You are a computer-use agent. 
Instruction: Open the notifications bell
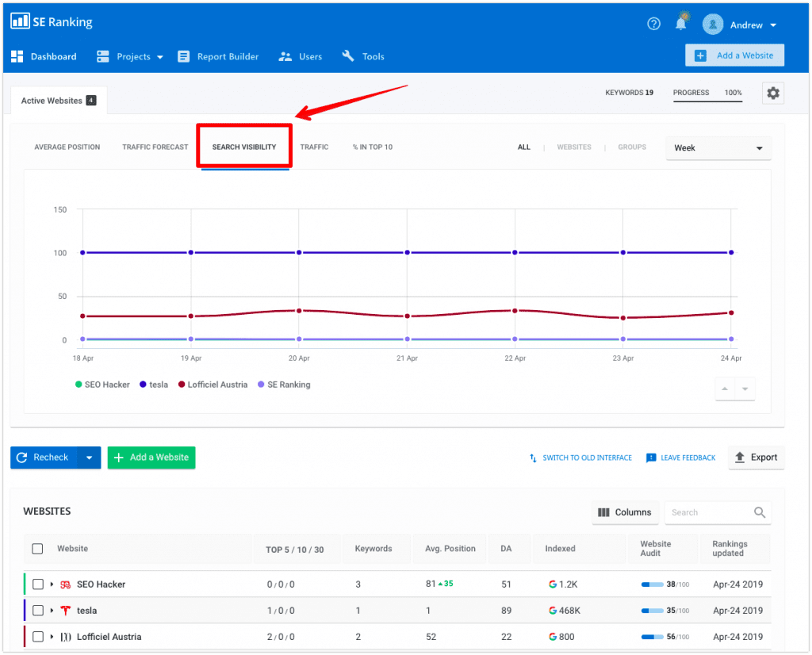681,23
